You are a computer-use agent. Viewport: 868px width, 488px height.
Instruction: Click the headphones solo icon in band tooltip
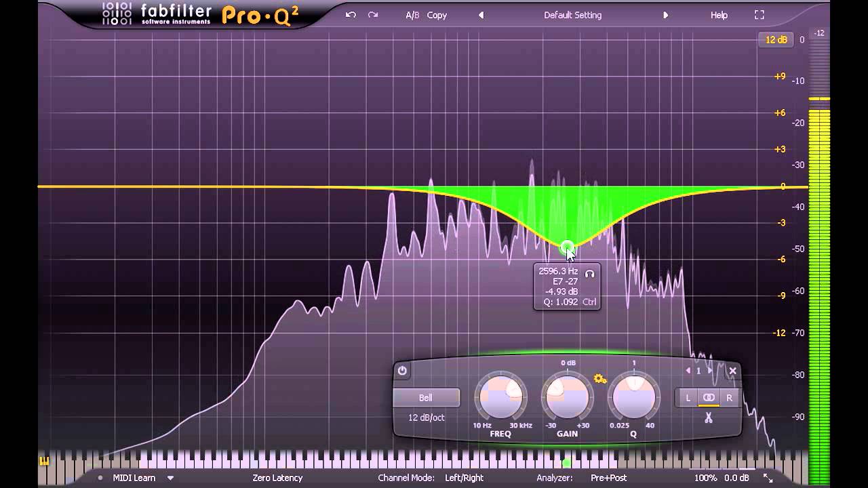coord(589,274)
